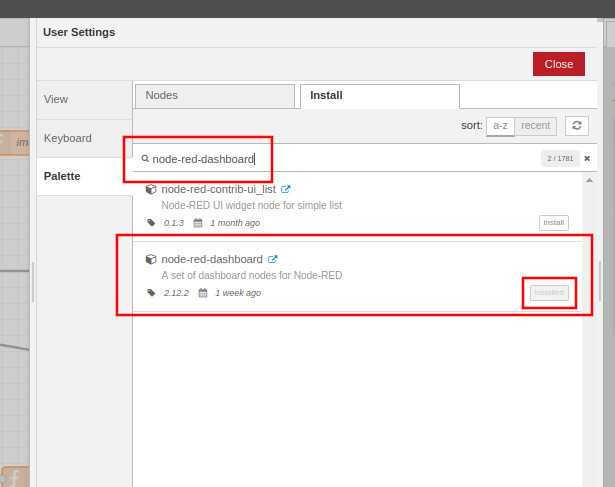The image size is (615, 487).
Task: Select the Install tab
Action: [x=380, y=96]
